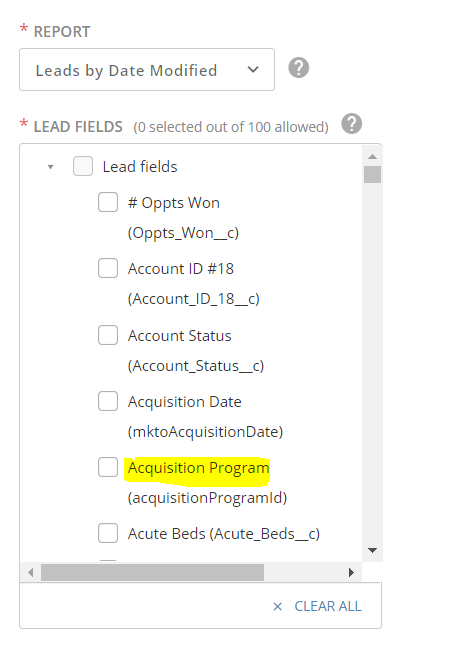Click the scroll right arrow of field list
Viewport: 461px width, 649px height.
[351, 572]
